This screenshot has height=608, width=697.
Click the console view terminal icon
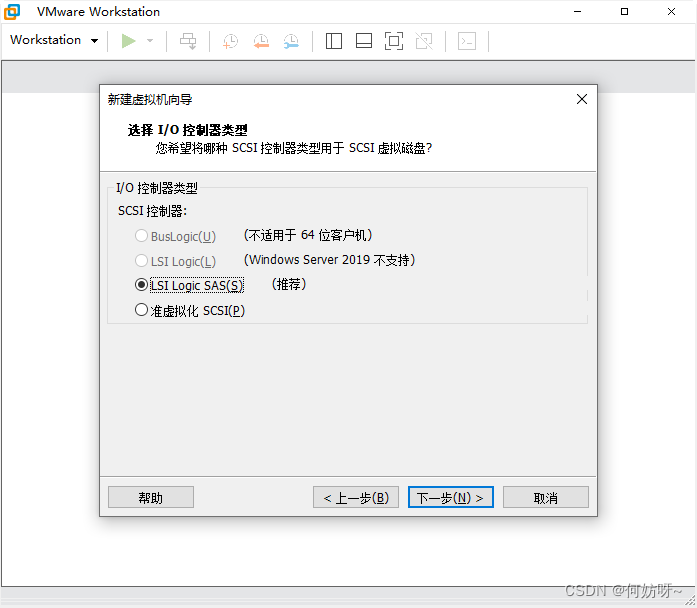467,41
